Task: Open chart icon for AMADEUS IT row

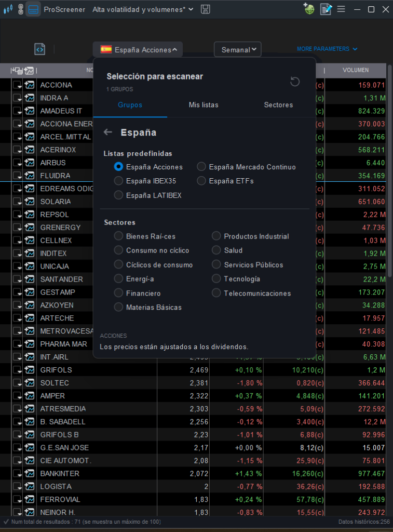Action: click(x=30, y=111)
